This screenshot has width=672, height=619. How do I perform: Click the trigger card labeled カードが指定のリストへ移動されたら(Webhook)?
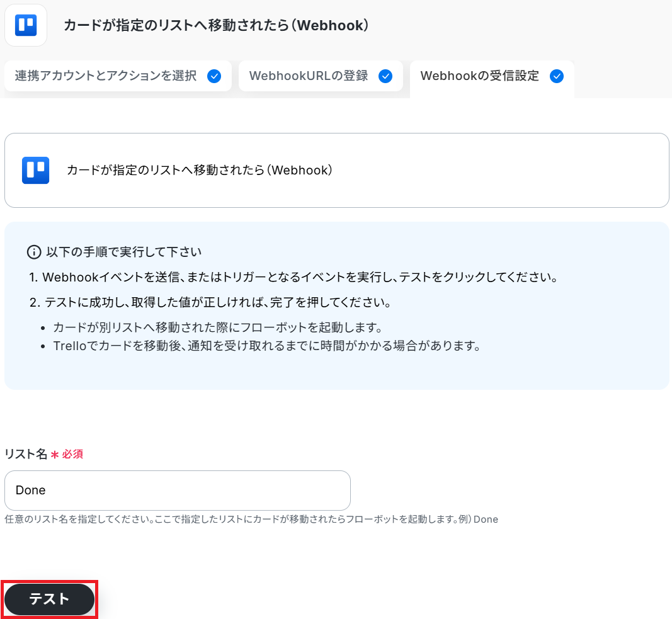[x=336, y=170]
